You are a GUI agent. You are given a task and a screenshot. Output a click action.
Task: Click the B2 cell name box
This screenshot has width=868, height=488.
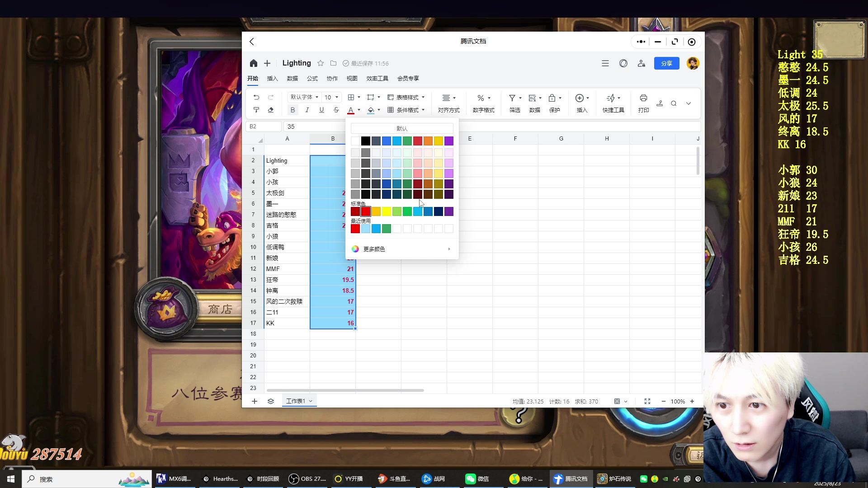click(264, 127)
